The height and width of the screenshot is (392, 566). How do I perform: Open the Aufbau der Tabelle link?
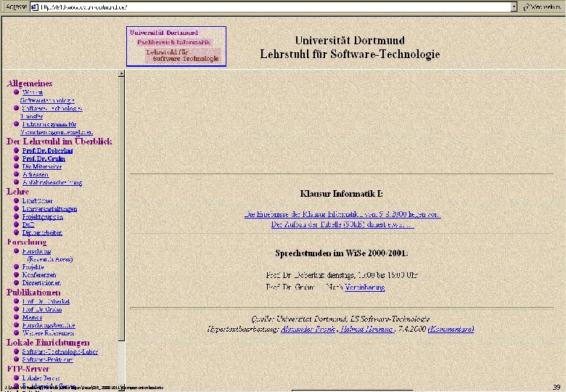click(x=343, y=224)
